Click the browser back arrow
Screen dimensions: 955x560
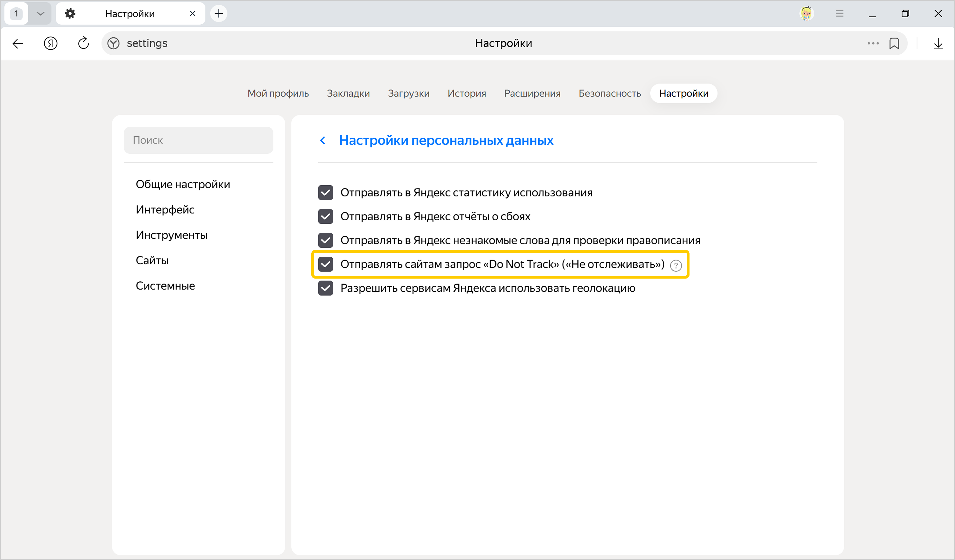point(18,44)
